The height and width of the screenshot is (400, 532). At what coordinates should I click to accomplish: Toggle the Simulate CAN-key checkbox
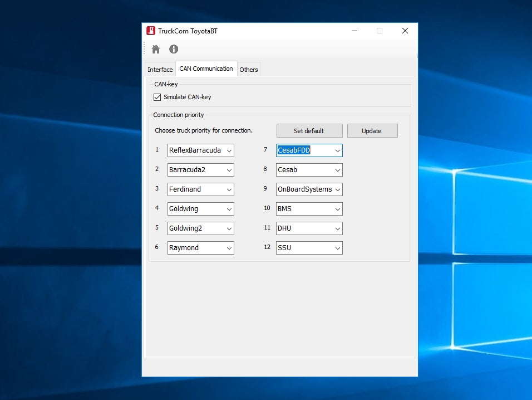(x=157, y=97)
